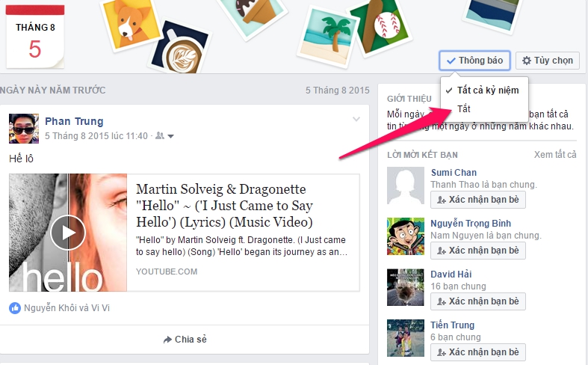Open the Thông báo notifications dropdown

(474, 61)
